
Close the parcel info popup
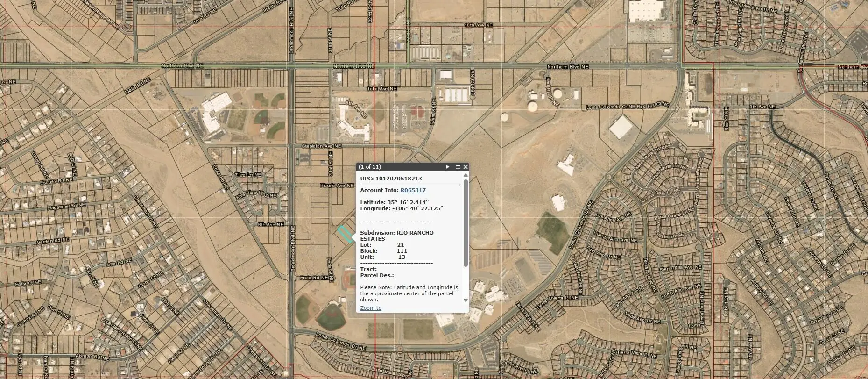pyautogui.click(x=465, y=167)
